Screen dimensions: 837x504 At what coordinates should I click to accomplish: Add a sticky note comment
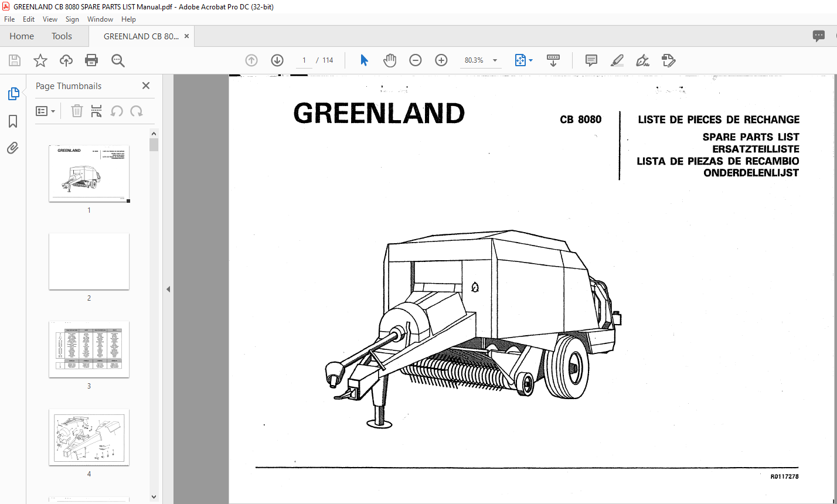[591, 60]
